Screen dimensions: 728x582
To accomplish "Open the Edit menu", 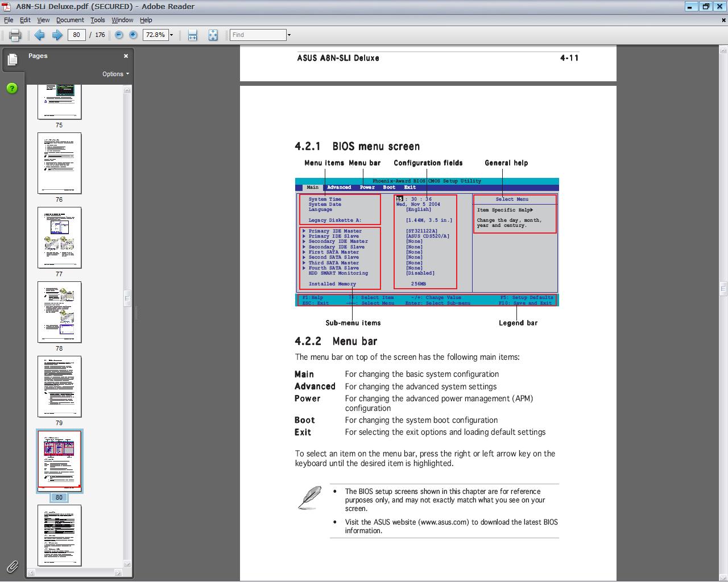I will tap(25, 20).
